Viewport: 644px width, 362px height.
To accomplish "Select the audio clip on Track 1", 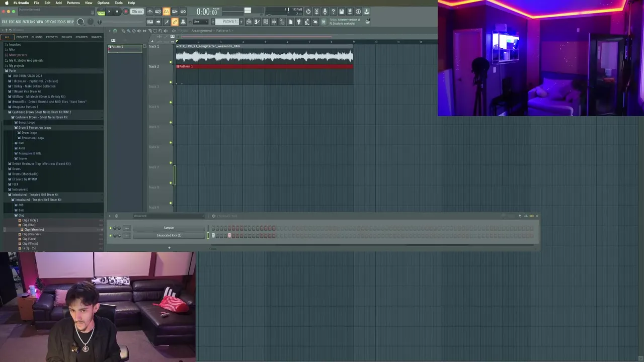I will click(265, 55).
